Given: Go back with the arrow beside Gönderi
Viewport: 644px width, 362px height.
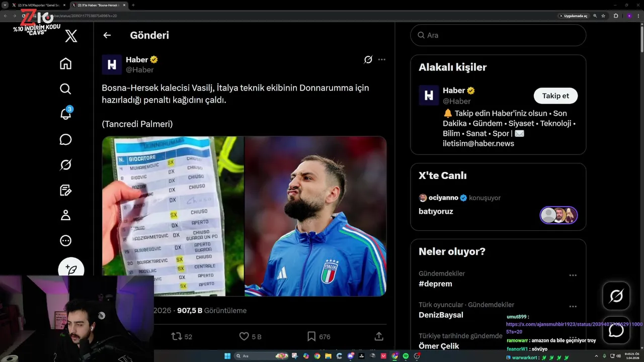Looking at the screenshot, I should (x=107, y=35).
